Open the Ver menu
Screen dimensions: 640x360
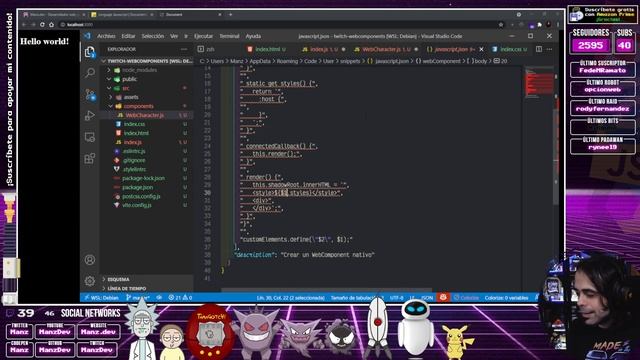tap(174, 36)
